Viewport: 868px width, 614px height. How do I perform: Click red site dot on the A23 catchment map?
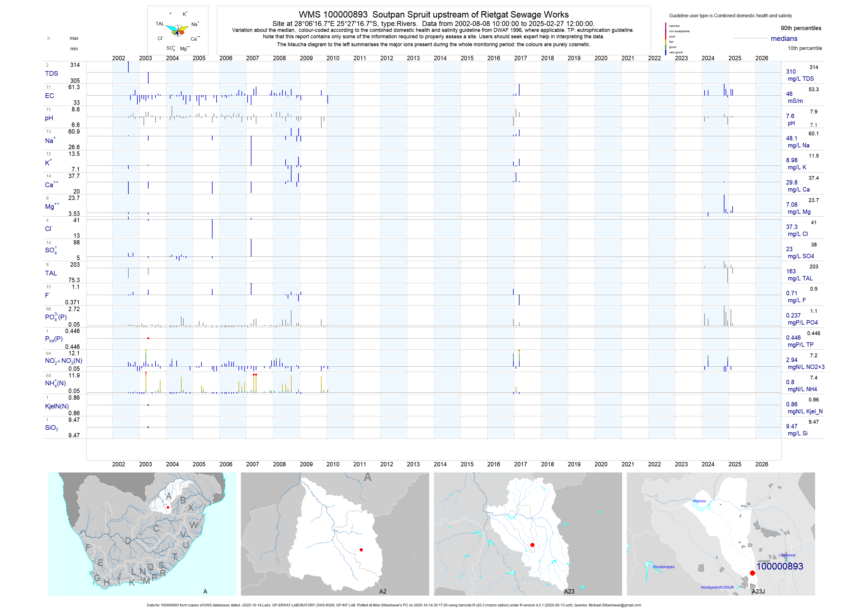click(532, 545)
